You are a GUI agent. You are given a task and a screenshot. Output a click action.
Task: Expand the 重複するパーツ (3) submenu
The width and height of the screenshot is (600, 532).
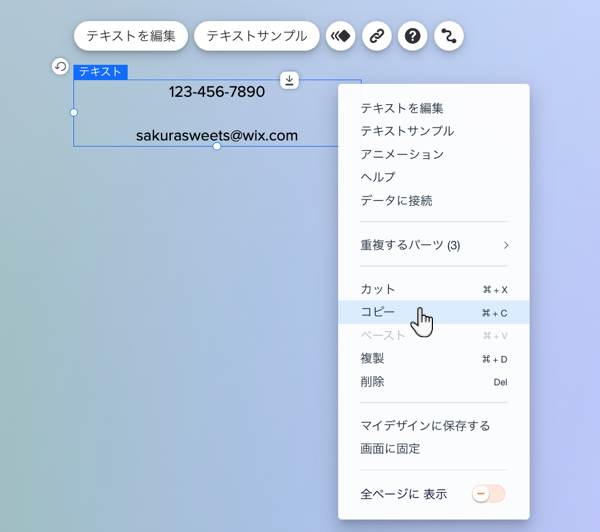pyautogui.click(x=434, y=245)
